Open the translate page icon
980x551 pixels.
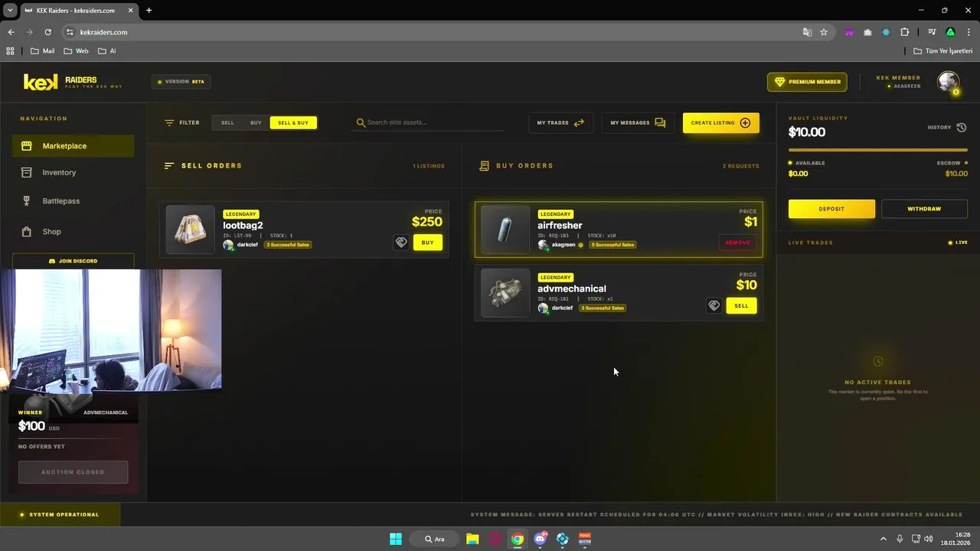(807, 32)
